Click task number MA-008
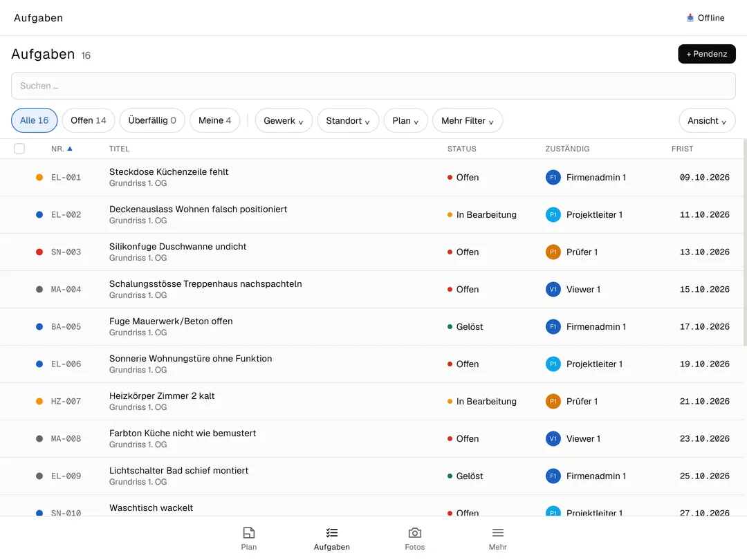The height and width of the screenshot is (560, 747). pyautogui.click(x=66, y=438)
